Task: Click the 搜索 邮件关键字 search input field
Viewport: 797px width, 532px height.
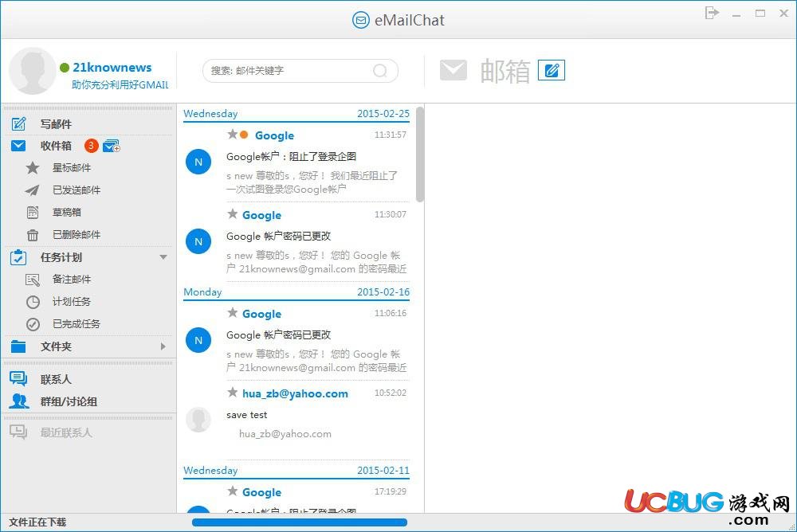Action: [x=300, y=71]
